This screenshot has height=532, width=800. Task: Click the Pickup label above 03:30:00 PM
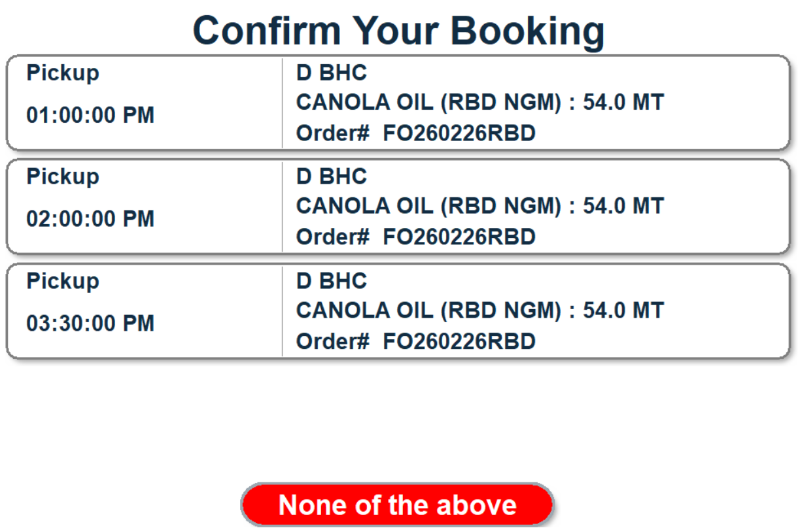(x=63, y=281)
